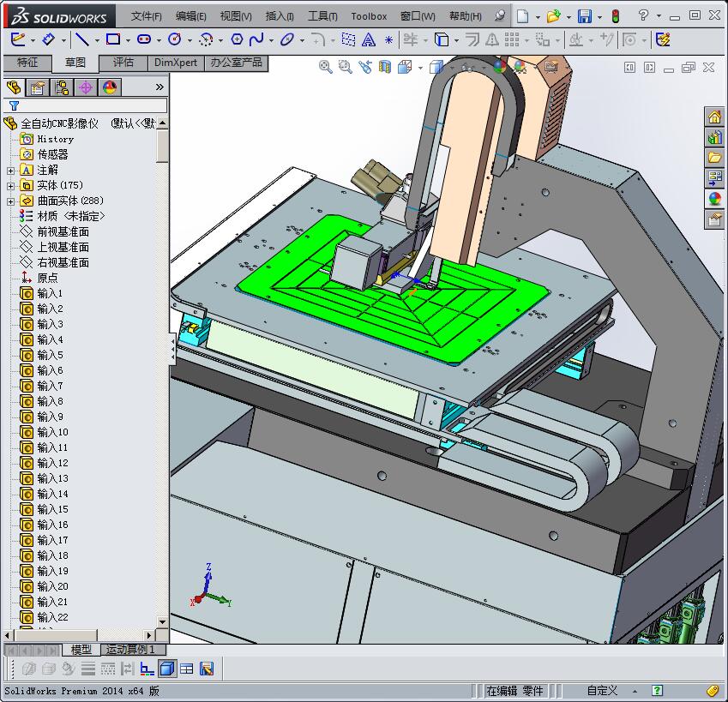Image resolution: width=728 pixels, height=702 pixels.
Task: Select the Circle sketch tool
Action: 175,39
